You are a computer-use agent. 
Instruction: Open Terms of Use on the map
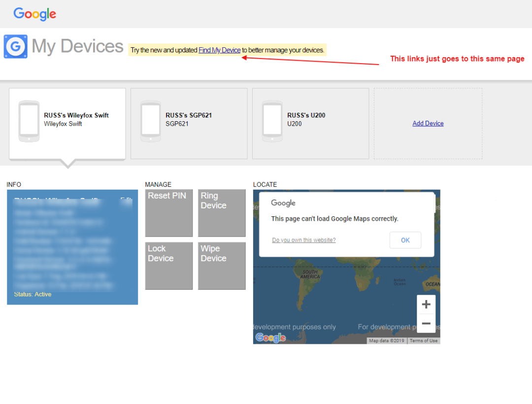(x=423, y=340)
